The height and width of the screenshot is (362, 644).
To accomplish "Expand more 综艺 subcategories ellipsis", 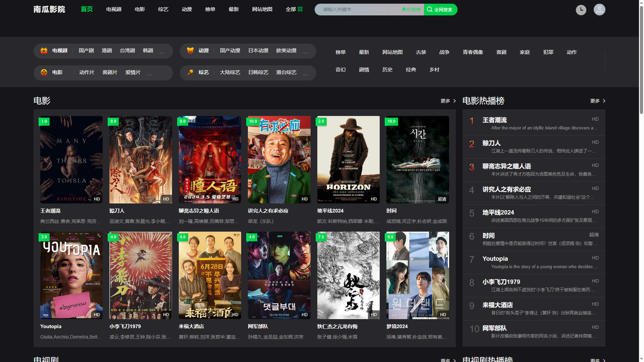I will point(305,73).
